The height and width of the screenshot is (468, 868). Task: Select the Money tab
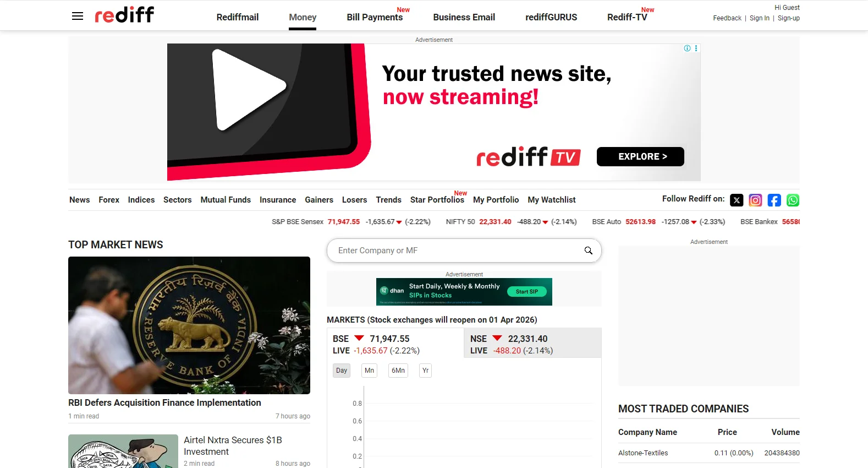(x=303, y=17)
